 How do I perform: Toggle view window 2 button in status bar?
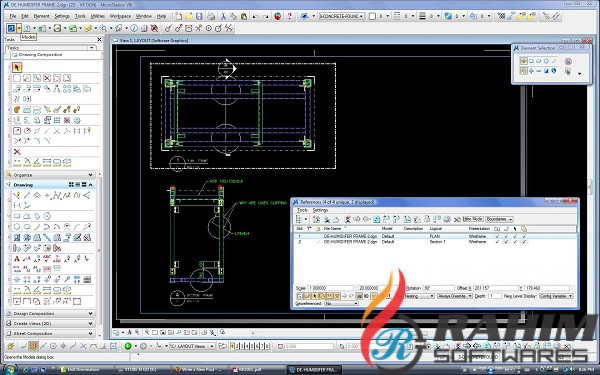coord(237,346)
